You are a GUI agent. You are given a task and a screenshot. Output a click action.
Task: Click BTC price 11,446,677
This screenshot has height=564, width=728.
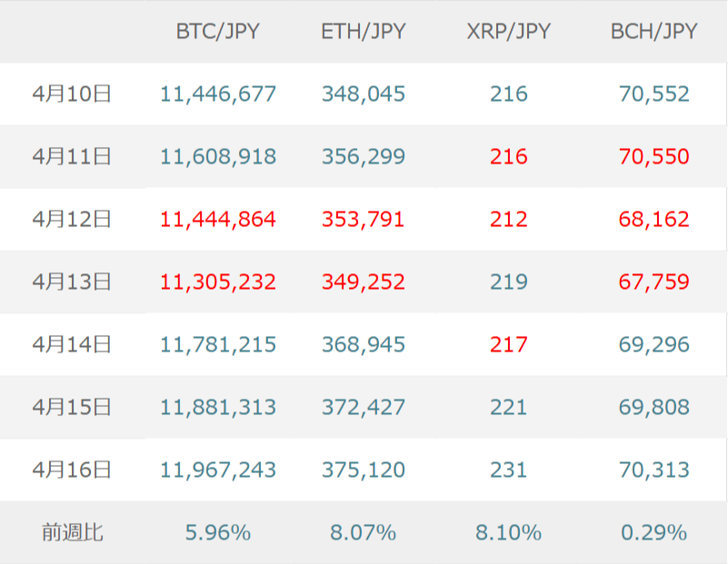click(x=218, y=94)
